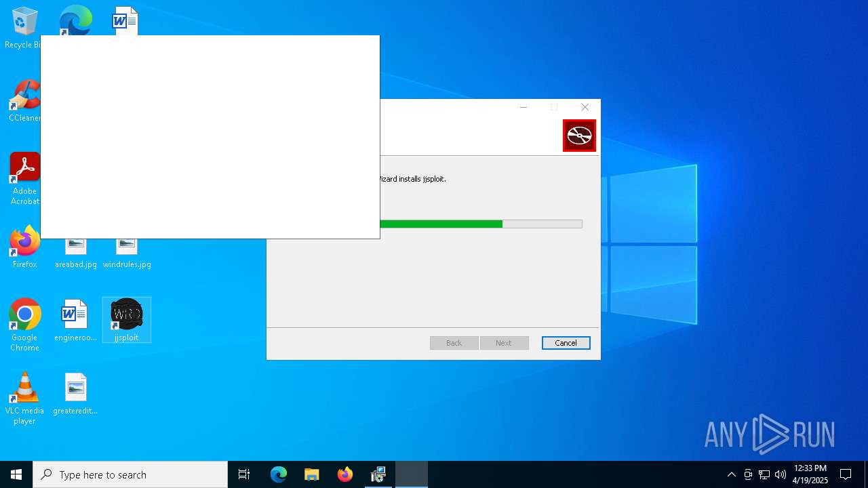Image resolution: width=868 pixels, height=488 pixels.
Task: Open the volume tray icon
Action: pyautogui.click(x=781, y=474)
